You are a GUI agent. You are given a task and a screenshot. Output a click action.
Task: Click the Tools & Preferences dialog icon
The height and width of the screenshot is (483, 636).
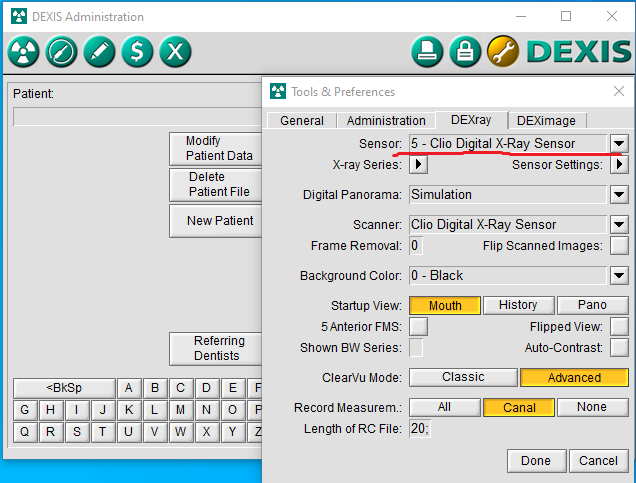pos(278,91)
